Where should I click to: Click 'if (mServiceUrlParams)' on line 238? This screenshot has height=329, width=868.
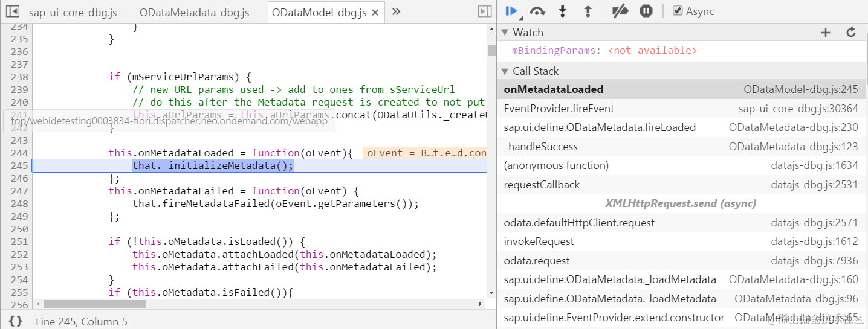pos(180,77)
